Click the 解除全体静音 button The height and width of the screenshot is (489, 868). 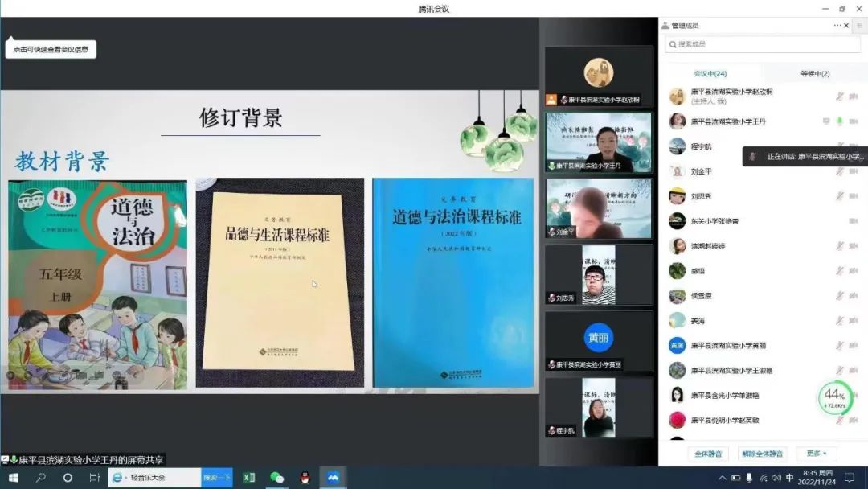[763, 454]
